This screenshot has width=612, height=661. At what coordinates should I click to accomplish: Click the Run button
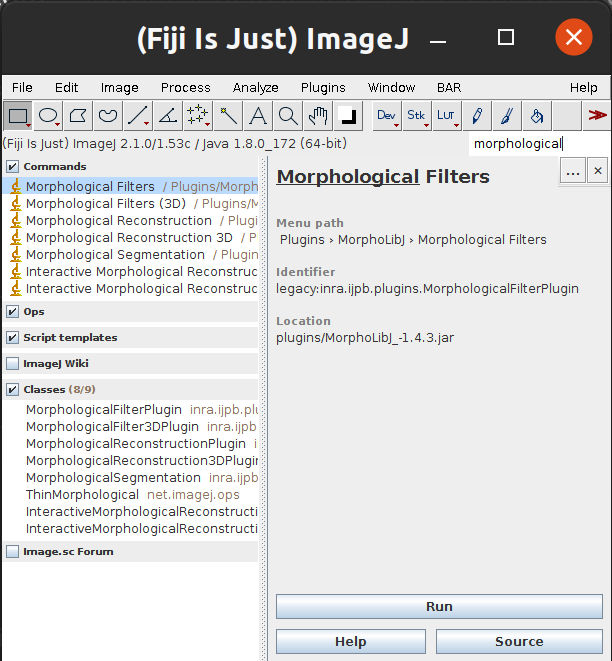point(439,606)
